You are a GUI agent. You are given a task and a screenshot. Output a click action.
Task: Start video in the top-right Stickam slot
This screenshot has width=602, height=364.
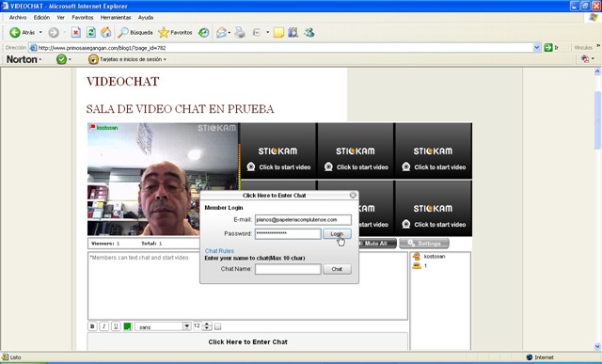pos(434,150)
